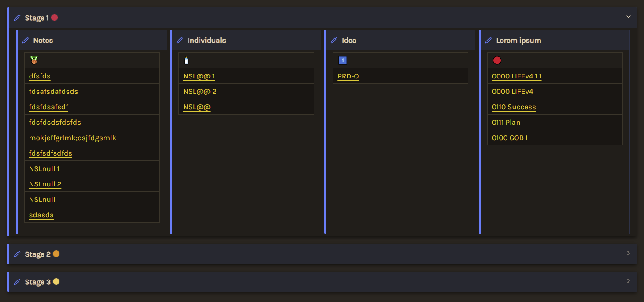Open the fdsfsdfsdfds note link

(51, 153)
